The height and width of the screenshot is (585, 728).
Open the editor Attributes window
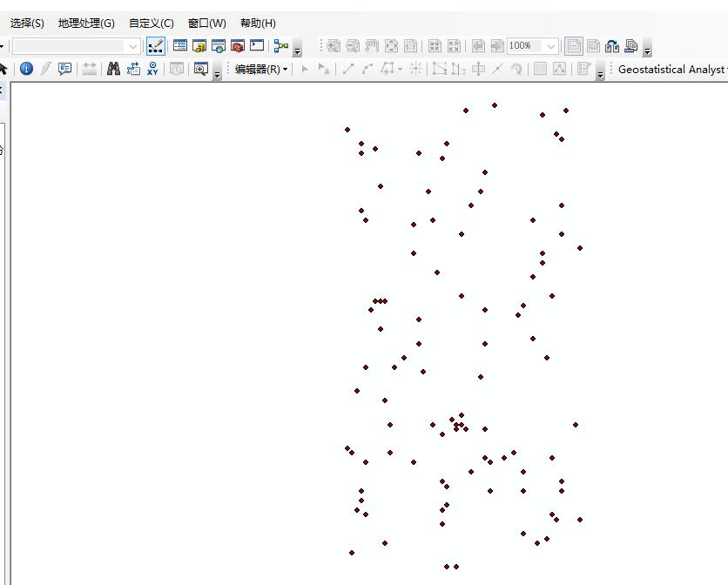point(540,69)
